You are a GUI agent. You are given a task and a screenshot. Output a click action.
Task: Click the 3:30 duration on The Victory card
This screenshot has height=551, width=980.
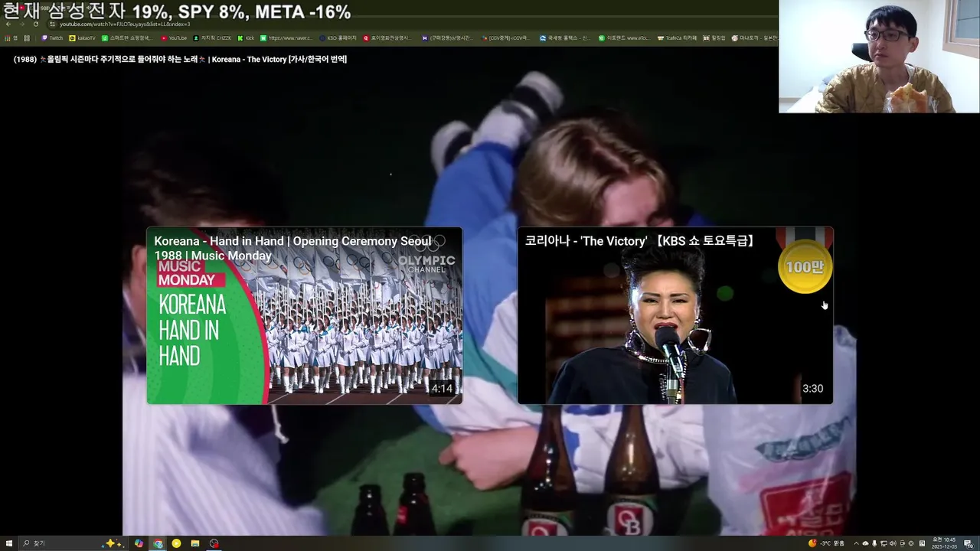[812, 389]
